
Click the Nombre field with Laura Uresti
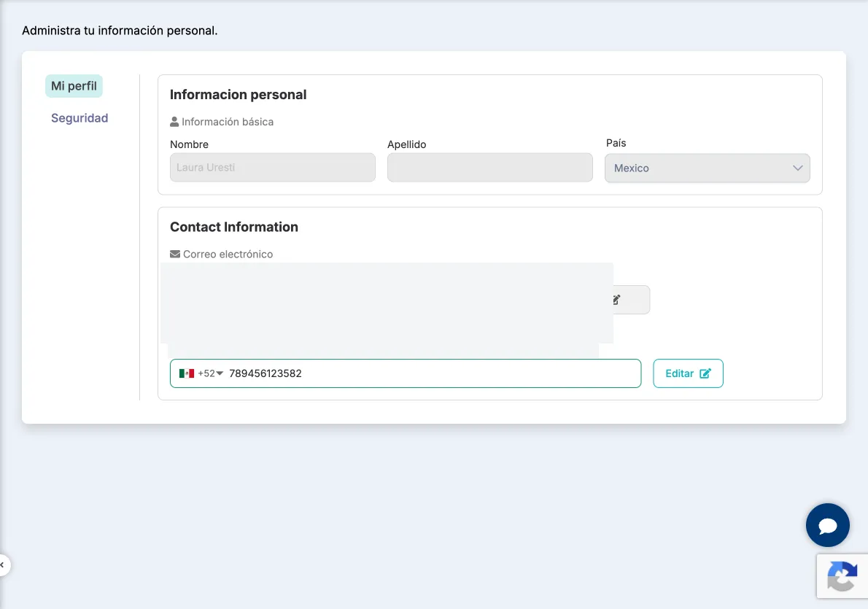click(272, 167)
